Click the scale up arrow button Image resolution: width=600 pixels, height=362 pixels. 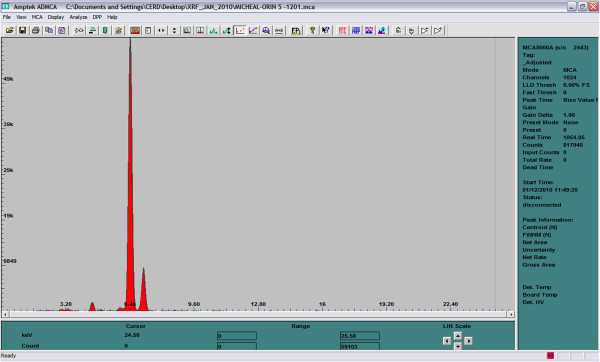click(x=458, y=336)
